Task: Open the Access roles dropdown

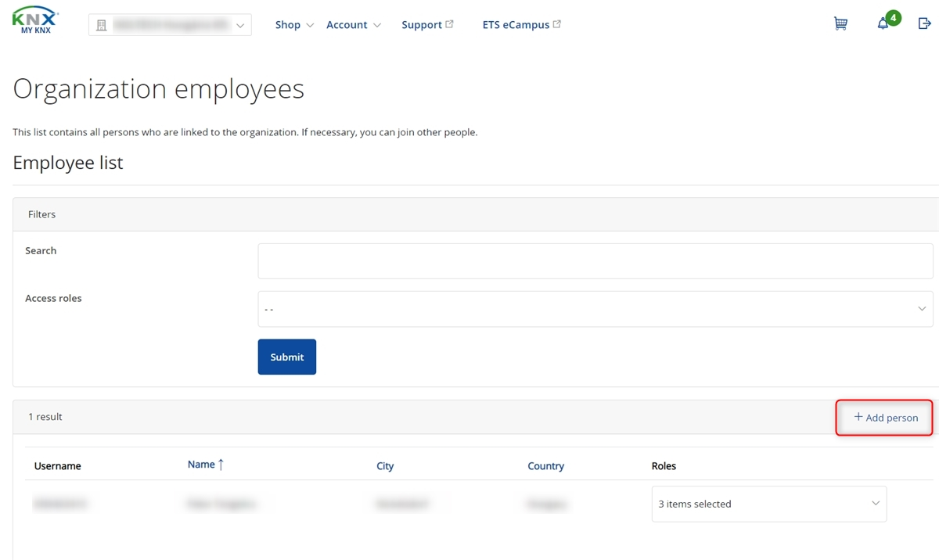Action: pyautogui.click(x=595, y=309)
